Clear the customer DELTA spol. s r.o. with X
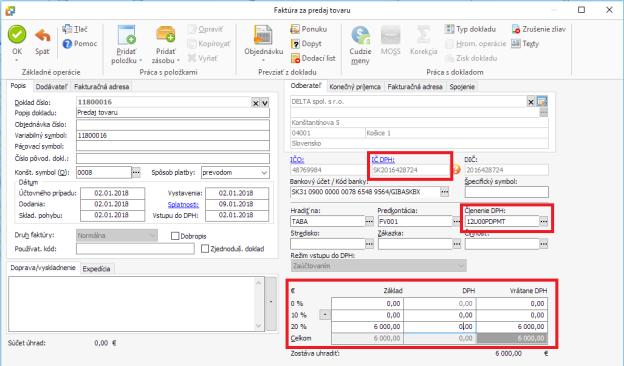Viewport: 624px width, 366px height. coord(530,102)
